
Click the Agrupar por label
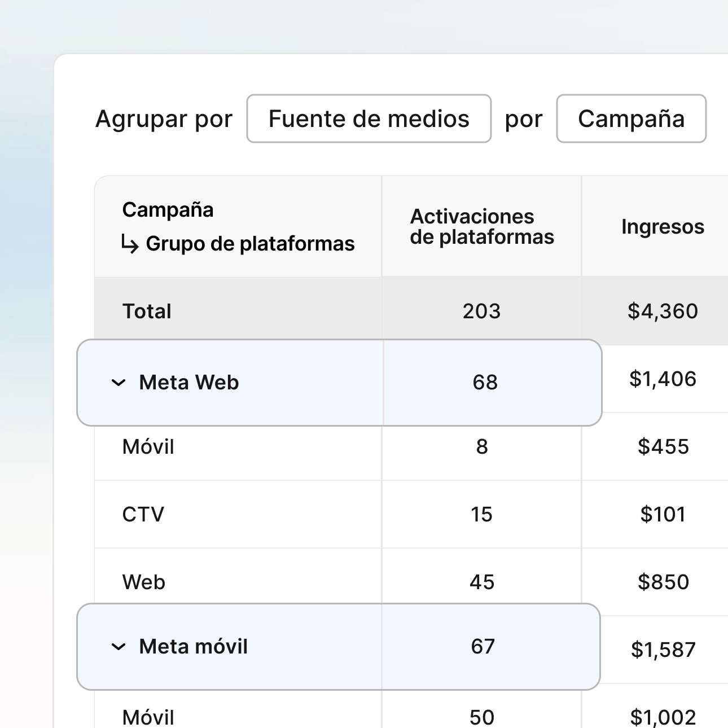164,119
